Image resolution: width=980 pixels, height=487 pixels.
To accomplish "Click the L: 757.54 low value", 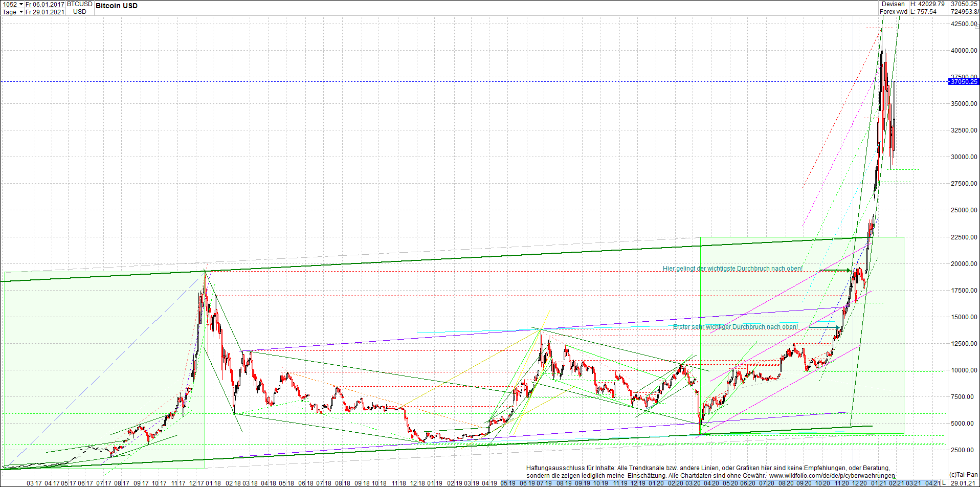I will point(923,12).
